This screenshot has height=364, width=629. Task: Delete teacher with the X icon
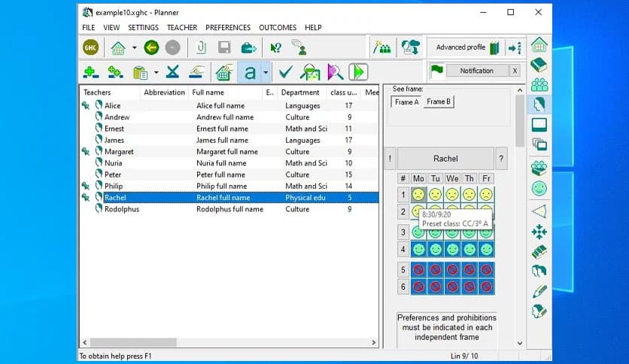(x=172, y=72)
